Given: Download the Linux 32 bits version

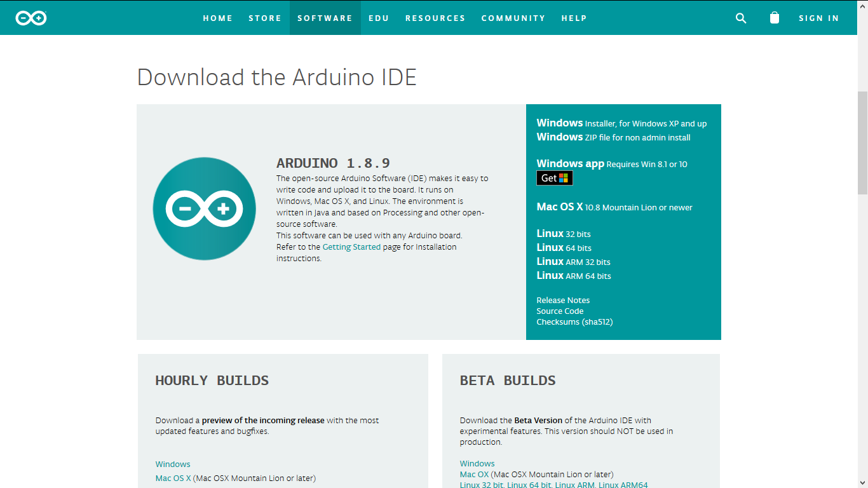Looking at the screenshot, I should click(x=564, y=234).
